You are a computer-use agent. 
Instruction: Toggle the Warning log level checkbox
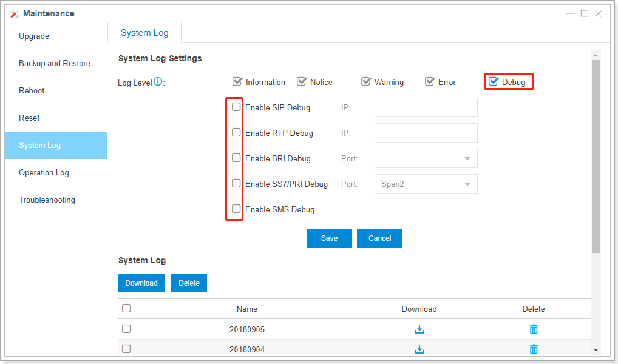pos(365,81)
